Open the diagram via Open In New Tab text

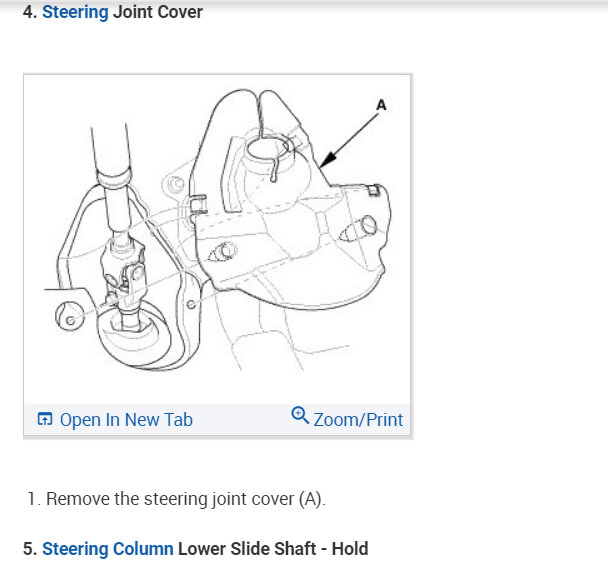point(126,420)
